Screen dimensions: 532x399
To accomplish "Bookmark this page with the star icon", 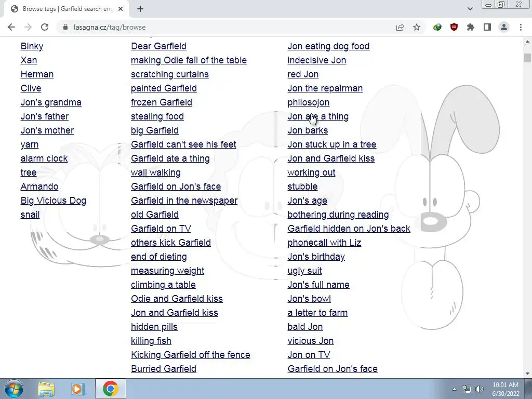I will (417, 27).
